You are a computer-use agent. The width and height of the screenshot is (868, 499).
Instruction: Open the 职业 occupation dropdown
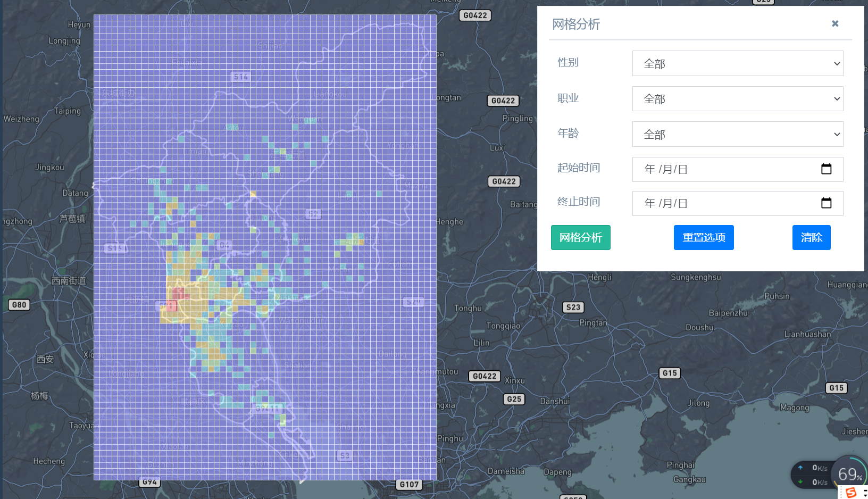pyautogui.click(x=737, y=98)
